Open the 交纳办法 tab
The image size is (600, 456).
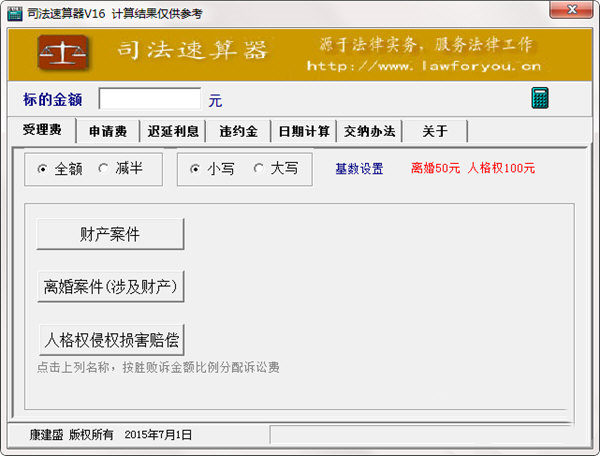tap(369, 132)
